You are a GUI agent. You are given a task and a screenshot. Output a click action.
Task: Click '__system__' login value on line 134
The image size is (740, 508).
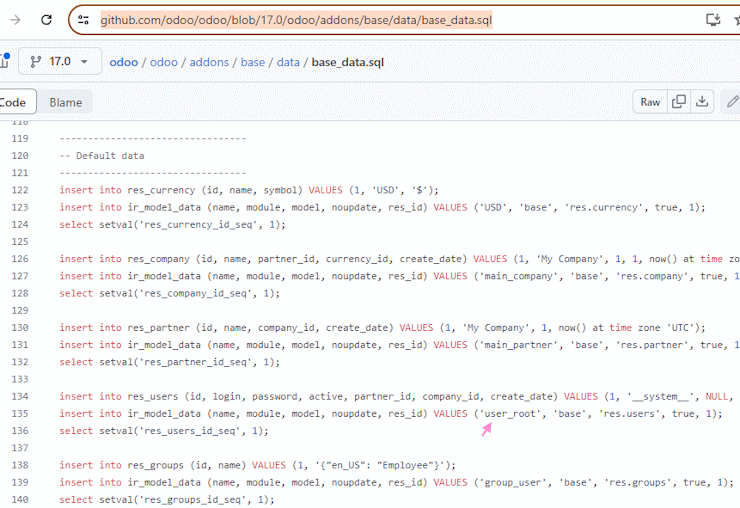660,397
